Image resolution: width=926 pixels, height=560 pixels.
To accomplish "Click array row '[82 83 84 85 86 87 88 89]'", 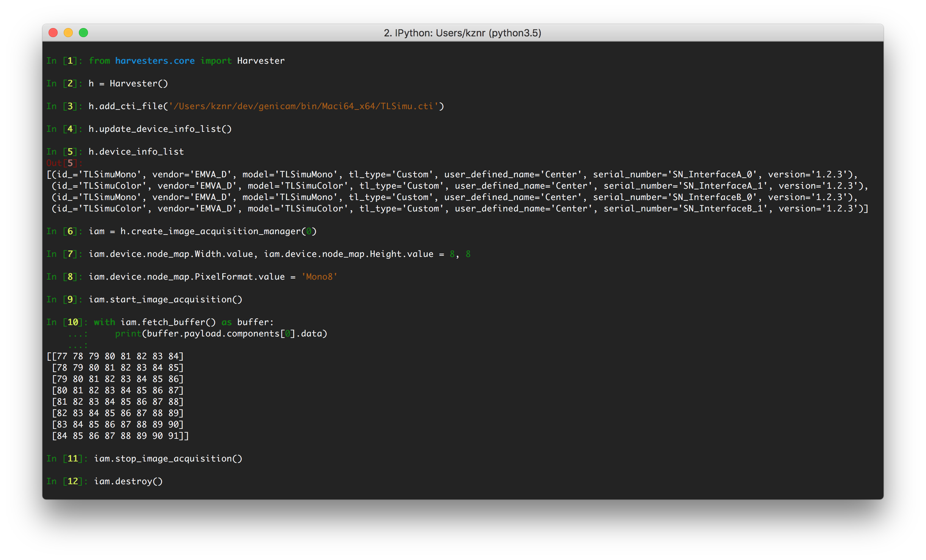I will point(118,413).
